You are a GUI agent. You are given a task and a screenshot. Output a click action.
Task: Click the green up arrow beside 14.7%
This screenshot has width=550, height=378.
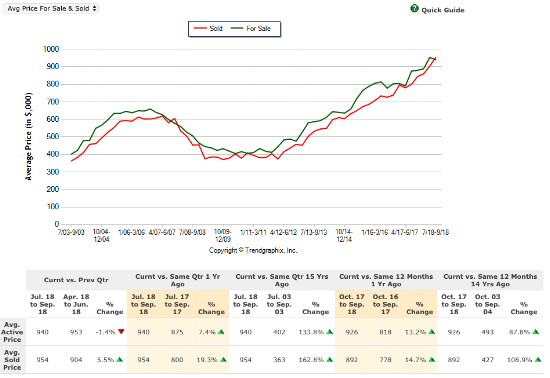click(432, 359)
